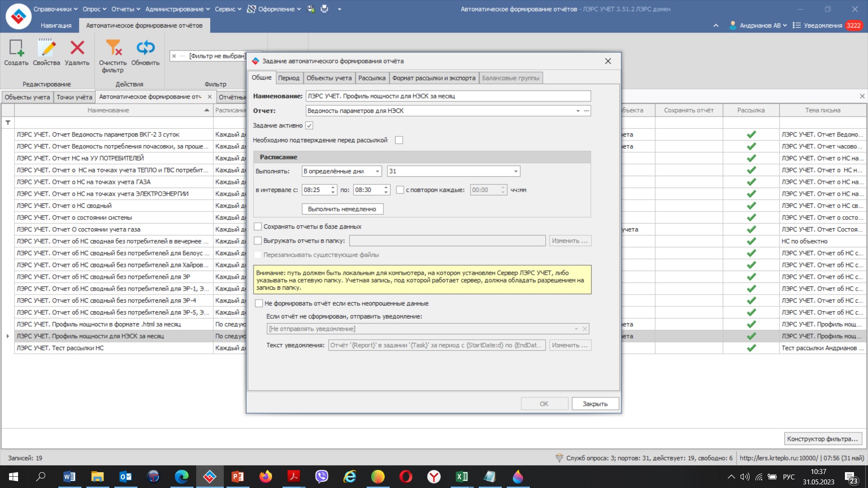Open Viber from the taskbar
Viewport: 868px width, 488px height.
pos(321,477)
